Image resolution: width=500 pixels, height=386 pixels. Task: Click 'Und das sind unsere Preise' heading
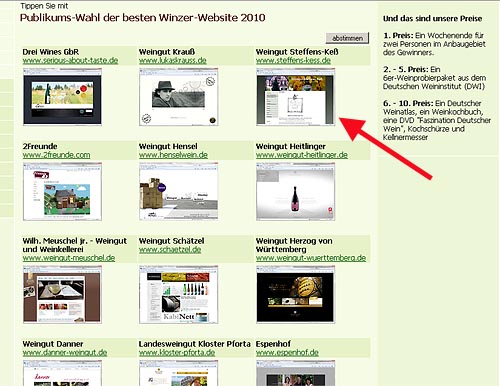coord(432,19)
